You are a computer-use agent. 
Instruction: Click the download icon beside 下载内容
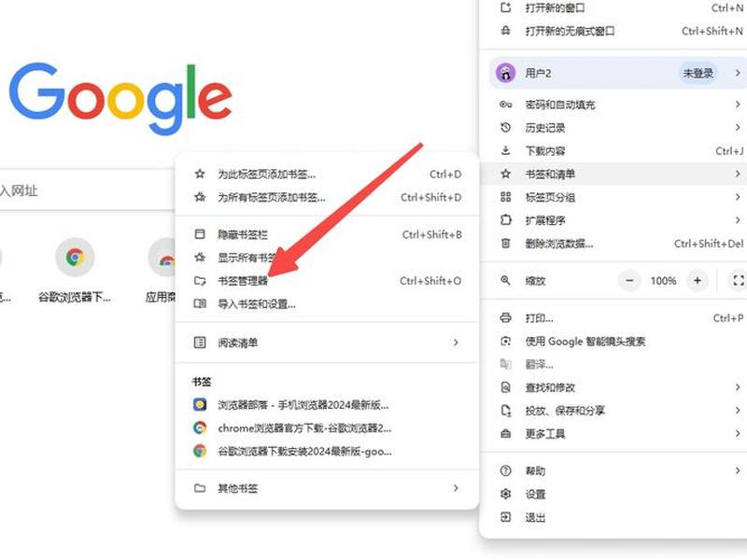click(x=505, y=151)
